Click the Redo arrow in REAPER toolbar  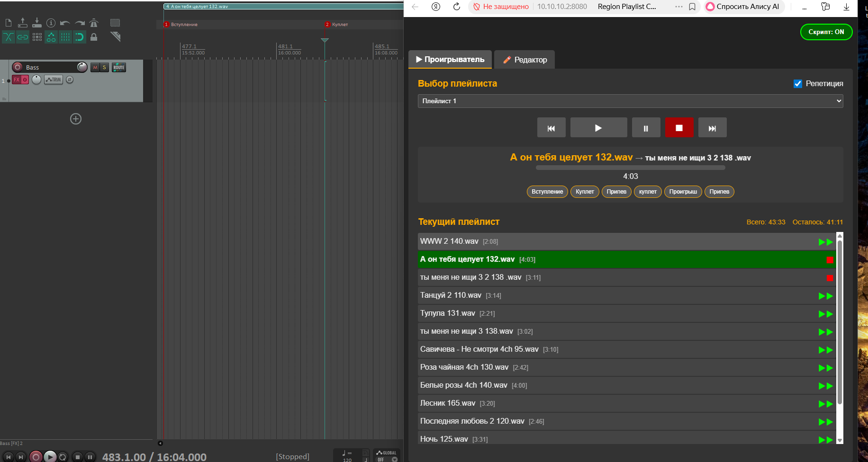point(80,23)
